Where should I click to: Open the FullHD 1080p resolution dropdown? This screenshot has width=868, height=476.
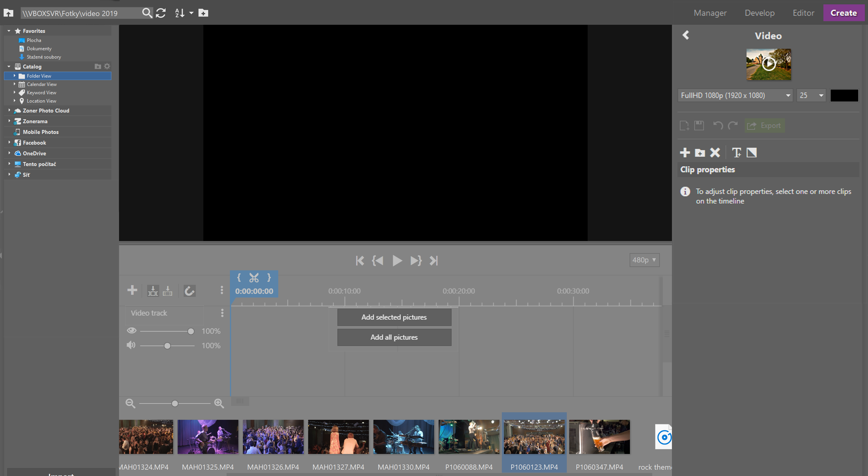[x=735, y=95]
